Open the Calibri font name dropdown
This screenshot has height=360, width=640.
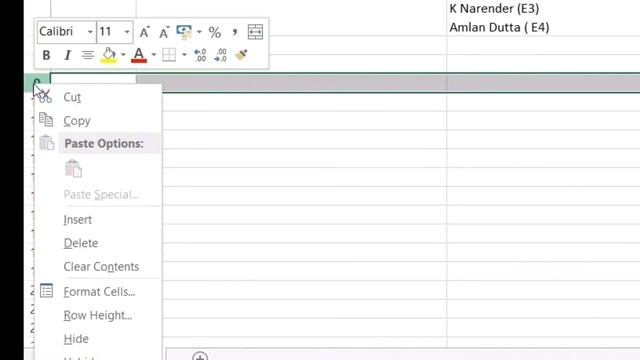pyautogui.click(x=90, y=32)
